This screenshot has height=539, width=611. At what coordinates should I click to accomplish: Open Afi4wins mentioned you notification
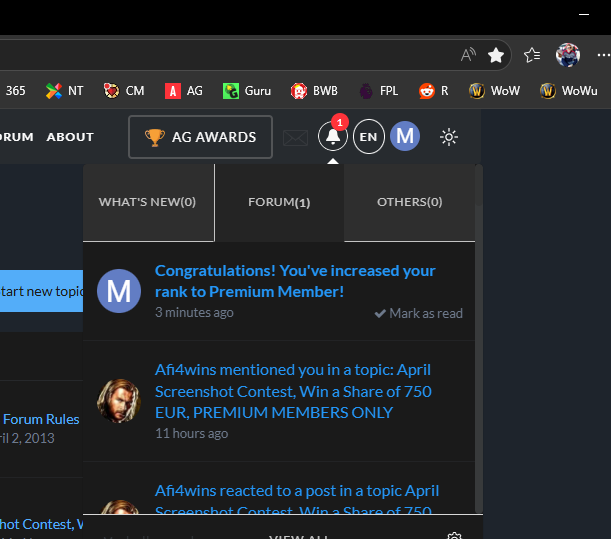(x=293, y=390)
